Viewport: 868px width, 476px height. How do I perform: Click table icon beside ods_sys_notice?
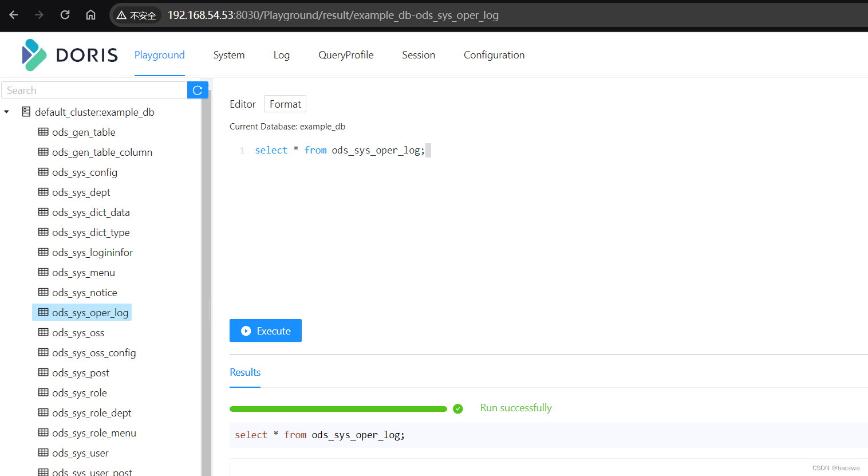[x=44, y=292]
